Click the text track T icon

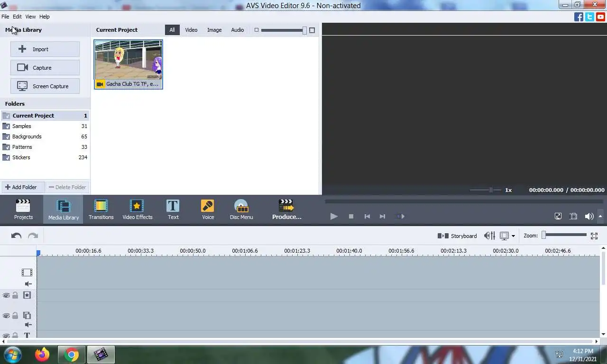click(x=27, y=336)
